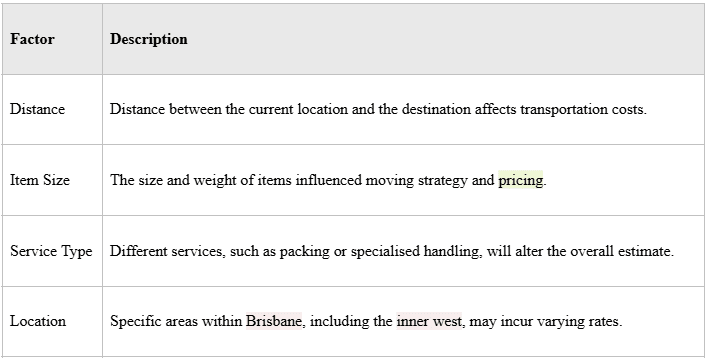
Task: Click the Location row description sentence
Action: click(x=366, y=321)
